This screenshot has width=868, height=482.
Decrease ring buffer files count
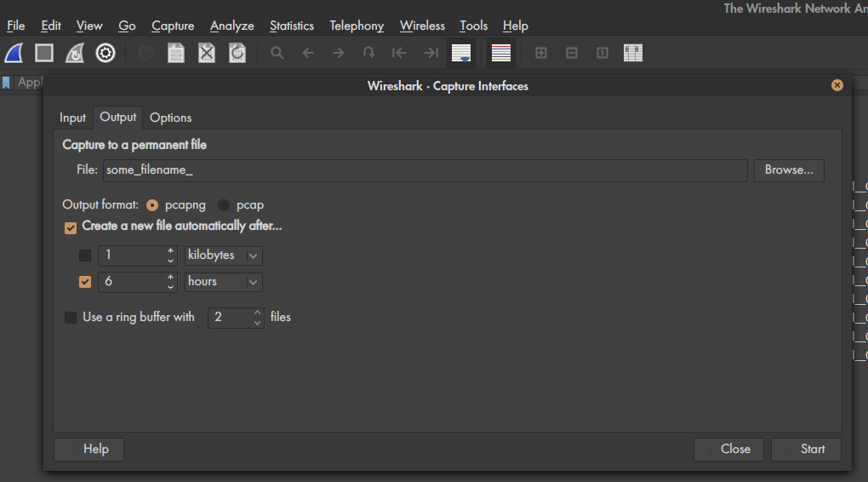coord(257,323)
